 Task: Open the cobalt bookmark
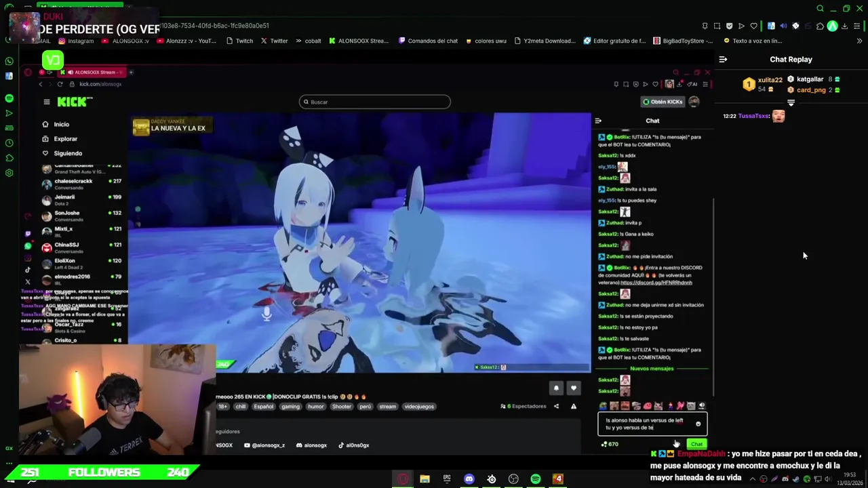point(308,41)
